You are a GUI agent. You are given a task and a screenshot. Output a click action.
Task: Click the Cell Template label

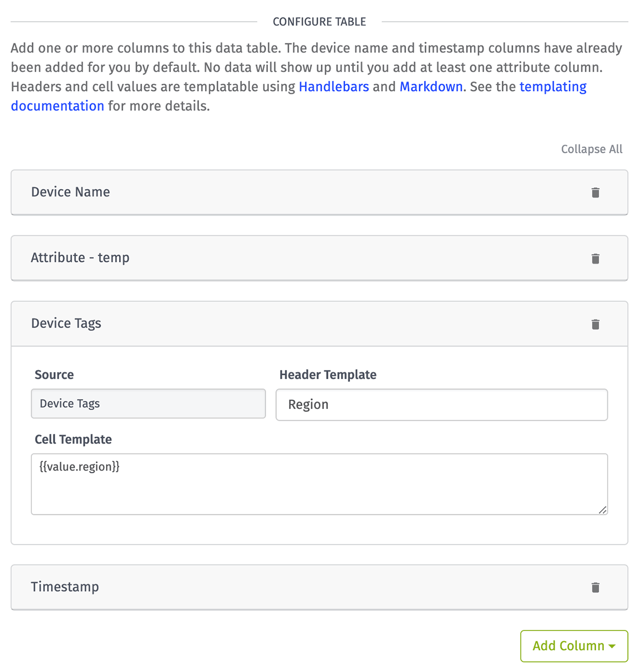(x=73, y=440)
